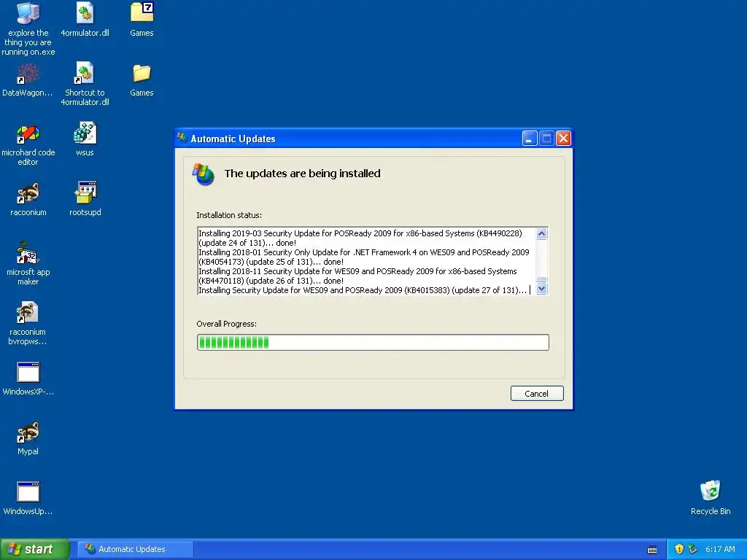
Task: Click the KB4015383 update 27 line
Action: 363,290
